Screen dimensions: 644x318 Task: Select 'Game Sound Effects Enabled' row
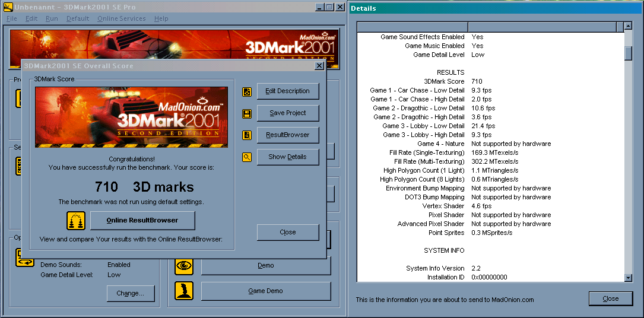click(x=490, y=37)
